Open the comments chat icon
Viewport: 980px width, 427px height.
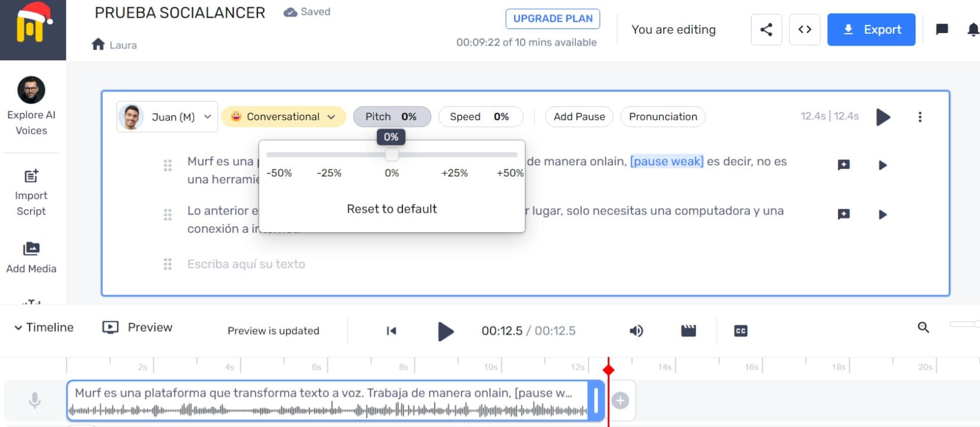tap(942, 30)
